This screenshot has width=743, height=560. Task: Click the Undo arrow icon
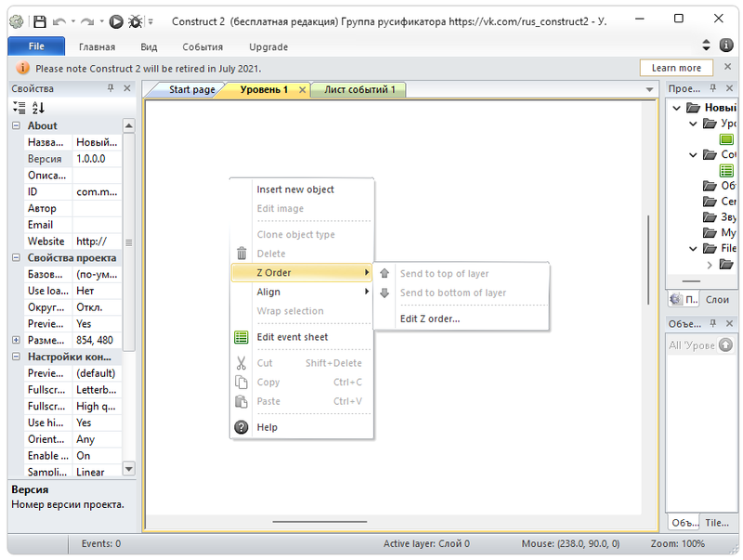[60, 20]
